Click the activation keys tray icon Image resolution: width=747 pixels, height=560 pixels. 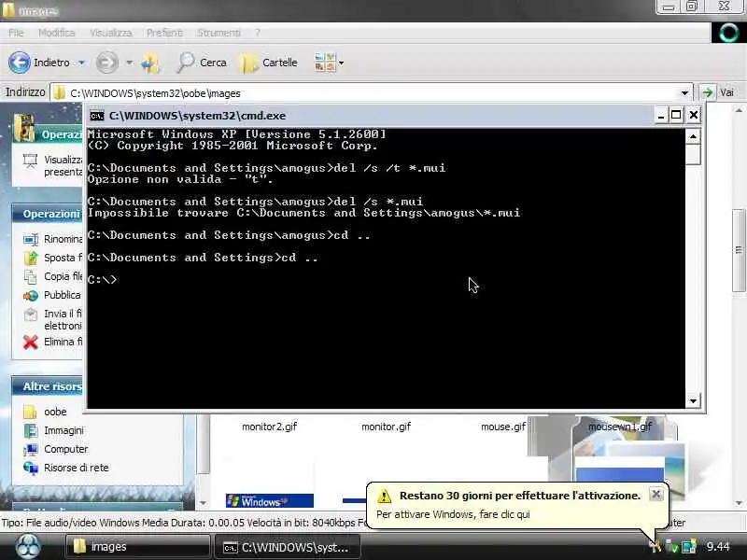click(656, 546)
